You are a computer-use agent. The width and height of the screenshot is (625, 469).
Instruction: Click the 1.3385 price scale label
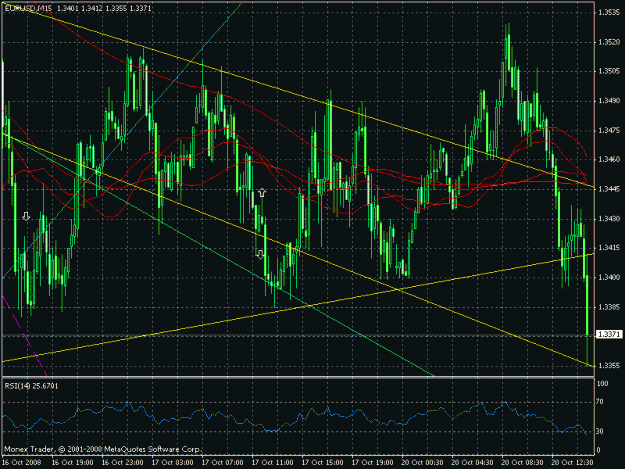(x=609, y=307)
